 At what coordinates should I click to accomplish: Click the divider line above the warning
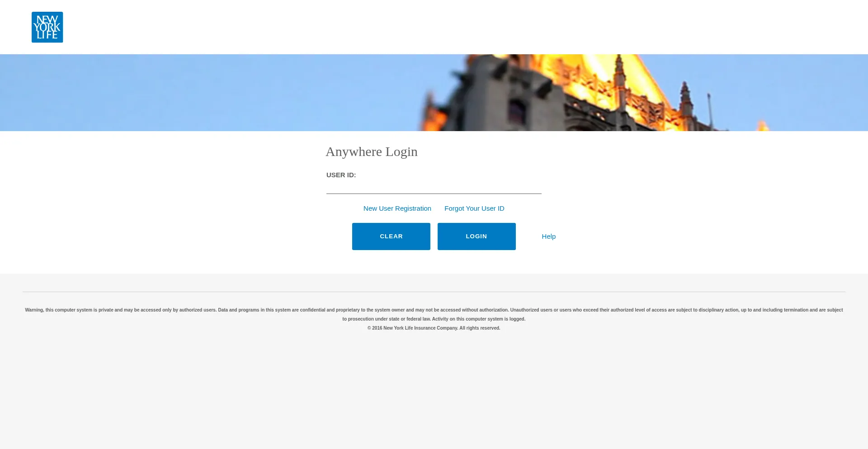[x=434, y=292]
